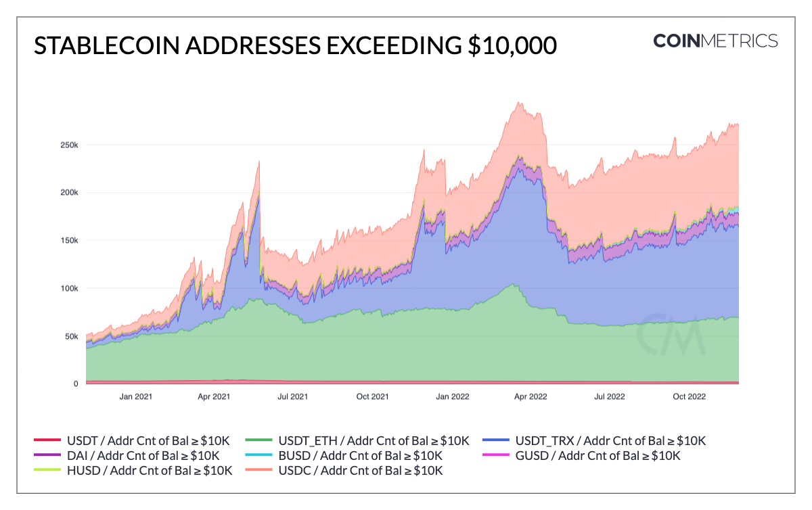The image size is (812, 510).
Task: Toggle the 'USDT / Addr Cnt' legend label
Action: (x=149, y=441)
